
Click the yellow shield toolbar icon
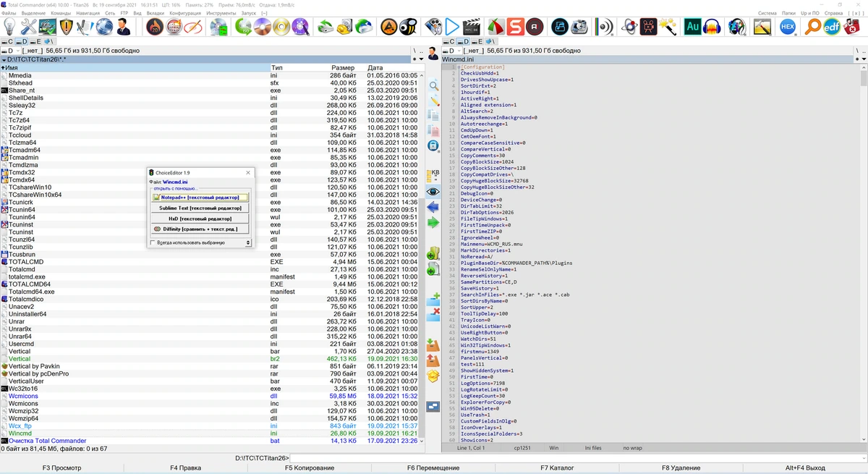[67, 27]
